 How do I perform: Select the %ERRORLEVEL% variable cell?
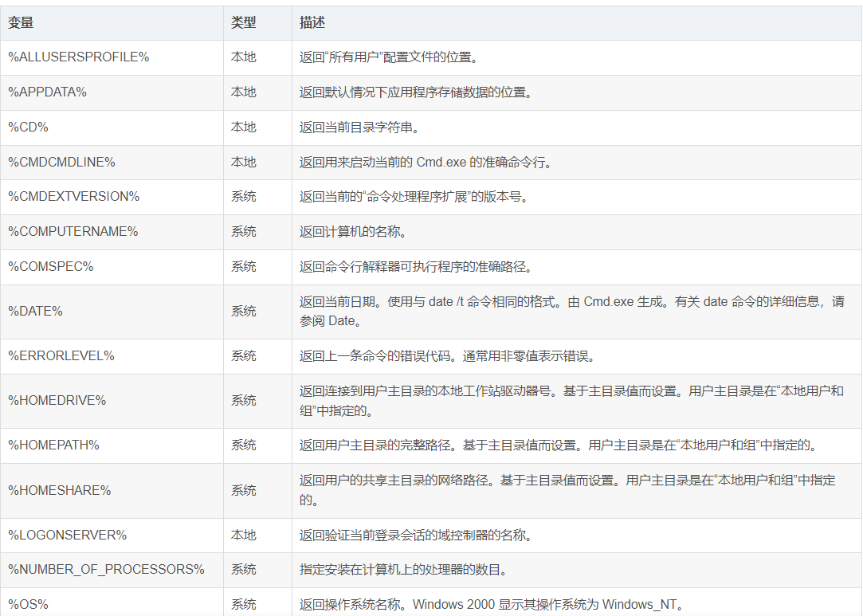pos(61,356)
